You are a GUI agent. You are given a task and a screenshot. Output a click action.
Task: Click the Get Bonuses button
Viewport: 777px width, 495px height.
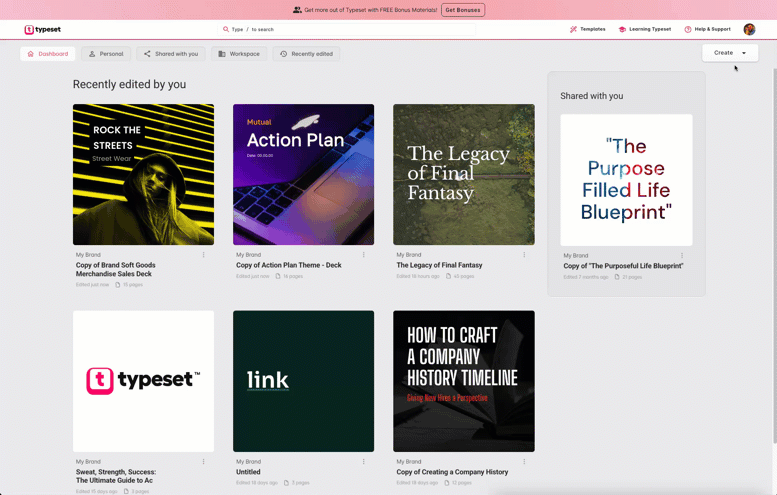(463, 10)
